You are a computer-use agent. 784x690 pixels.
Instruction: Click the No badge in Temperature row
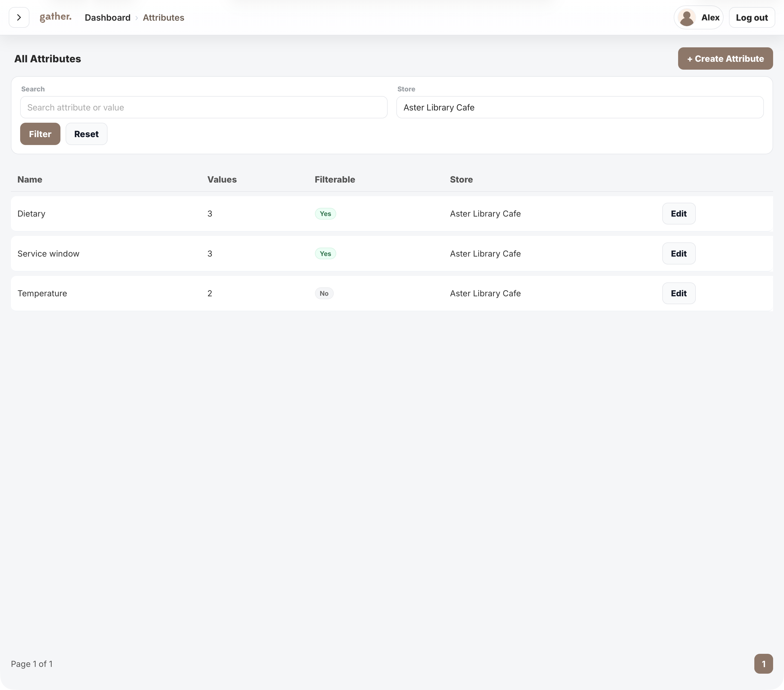(324, 294)
